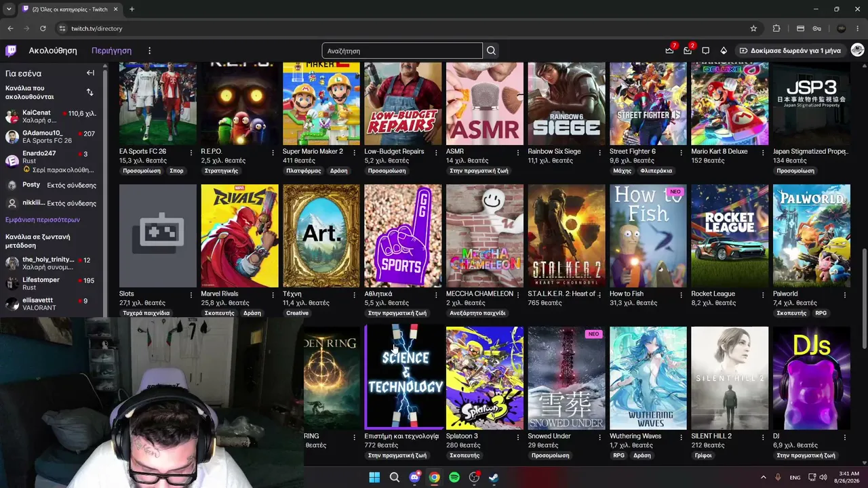868x488 pixels.
Task: Open the Slots category link
Action: click(x=127, y=294)
